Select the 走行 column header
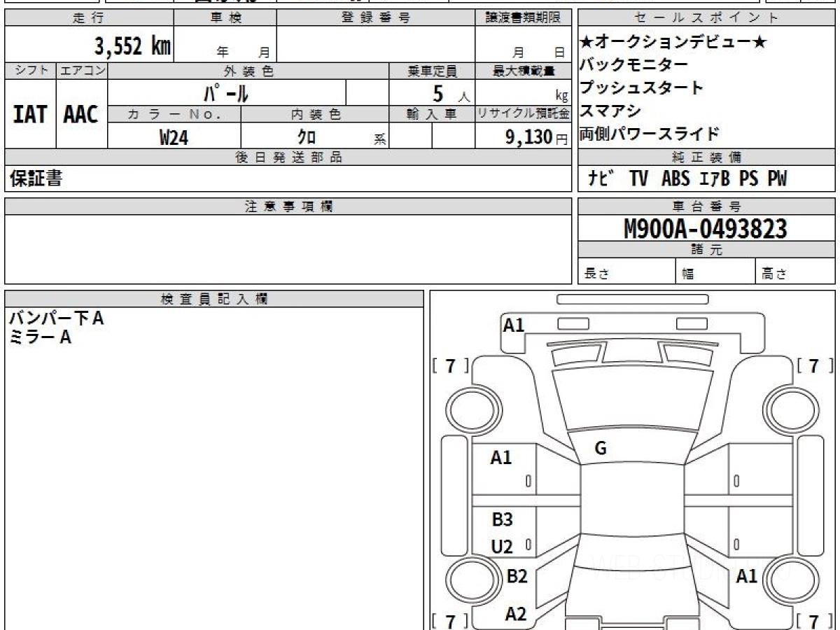The height and width of the screenshot is (630, 840). (x=89, y=18)
